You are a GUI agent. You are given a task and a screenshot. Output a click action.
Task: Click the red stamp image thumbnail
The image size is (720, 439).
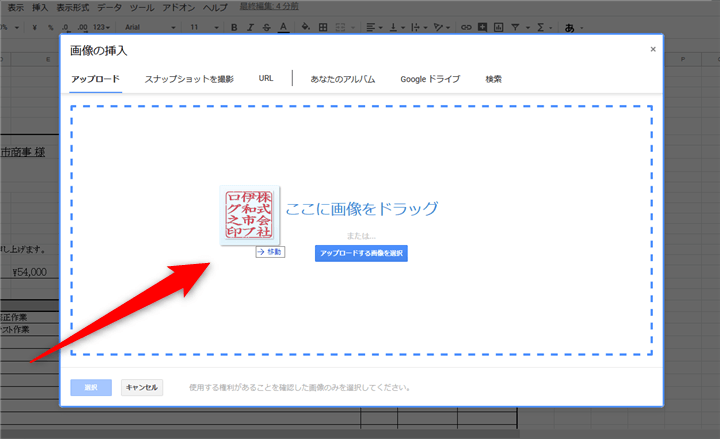click(249, 214)
